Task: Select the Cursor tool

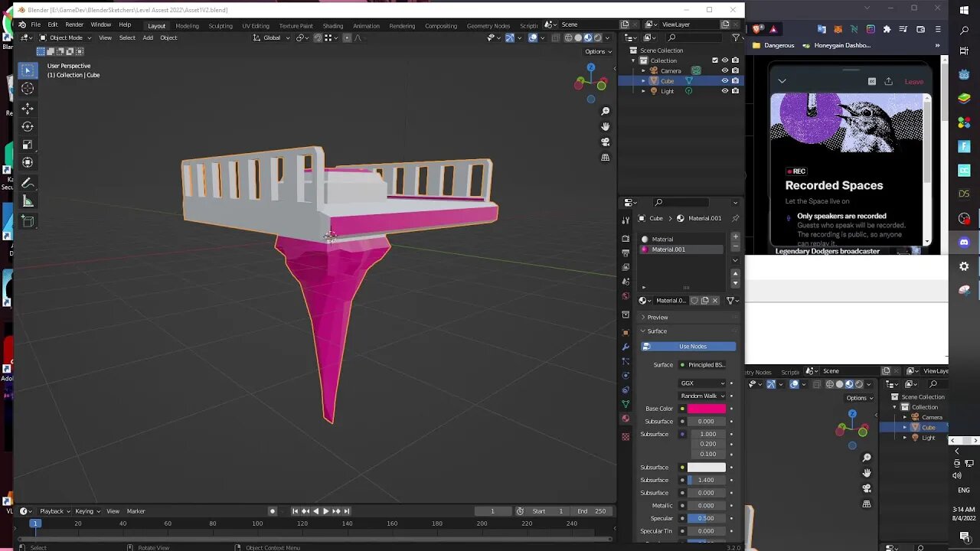Action: pyautogui.click(x=28, y=89)
